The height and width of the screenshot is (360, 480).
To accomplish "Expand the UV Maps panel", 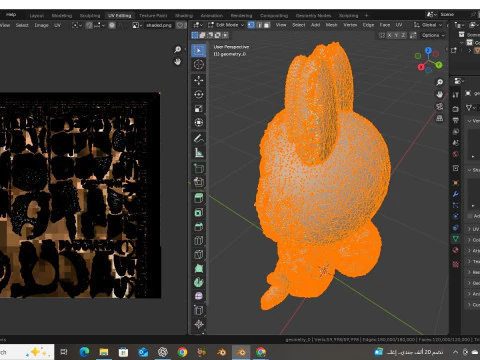I will point(473,229).
